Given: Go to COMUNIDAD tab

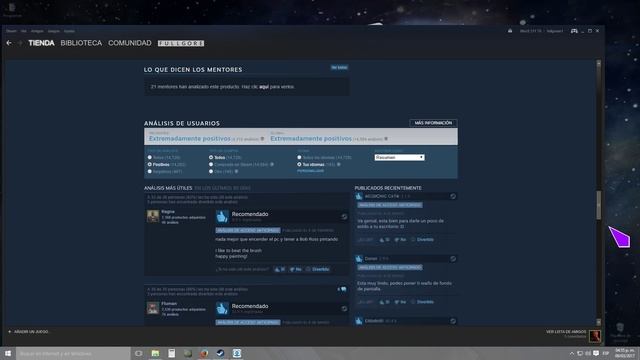Looking at the screenshot, I should point(130,43).
